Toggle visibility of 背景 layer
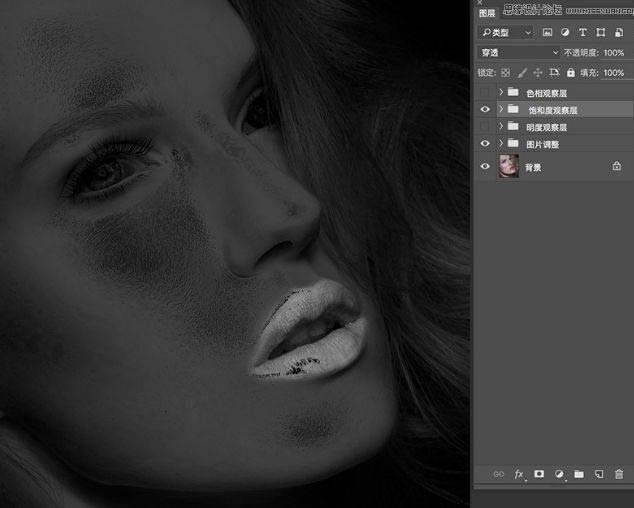Image resolution: width=634 pixels, height=508 pixels. (x=485, y=167)
